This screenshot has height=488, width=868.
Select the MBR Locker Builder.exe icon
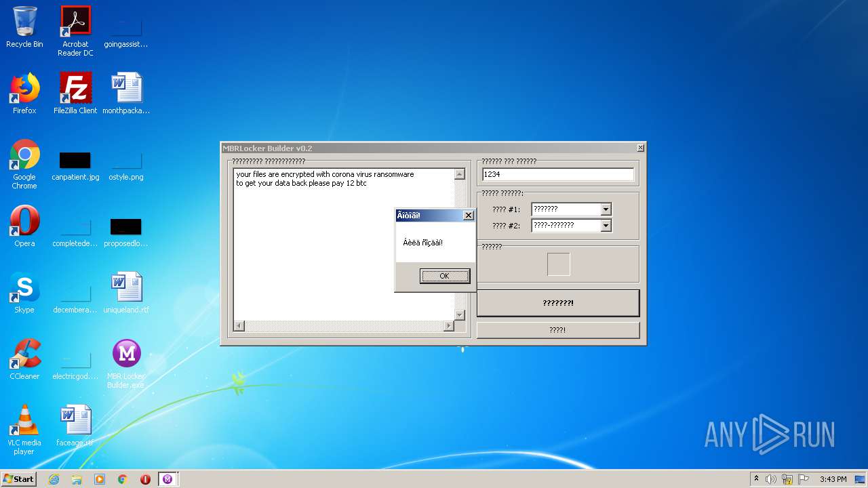[x=126, y=363]
